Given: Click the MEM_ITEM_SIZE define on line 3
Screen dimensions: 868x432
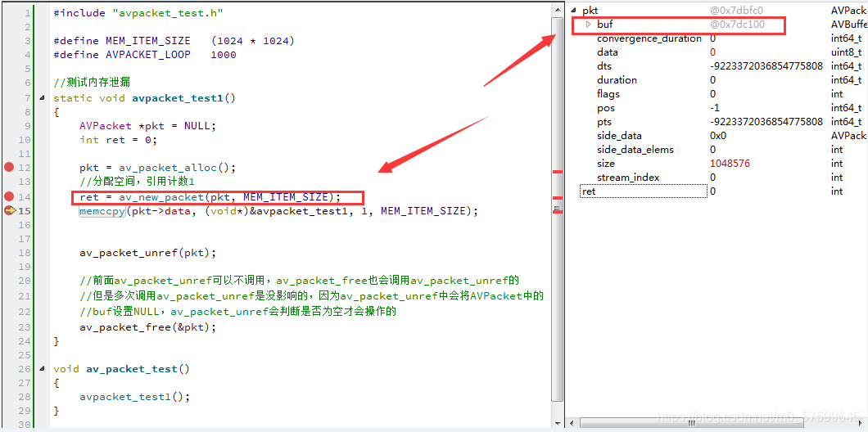Looking at the screenshot, I should pyautogui.click(x=174, y=40).
